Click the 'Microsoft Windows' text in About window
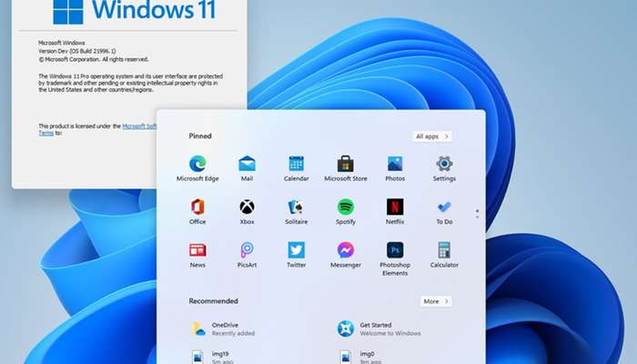 tap(62, 43)
